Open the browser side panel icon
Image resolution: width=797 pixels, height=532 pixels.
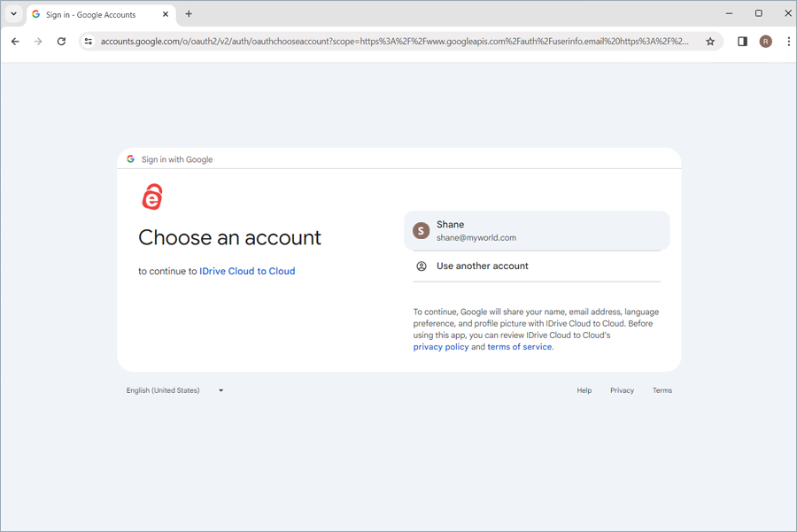pyautogui.click(x=742, y=42)
